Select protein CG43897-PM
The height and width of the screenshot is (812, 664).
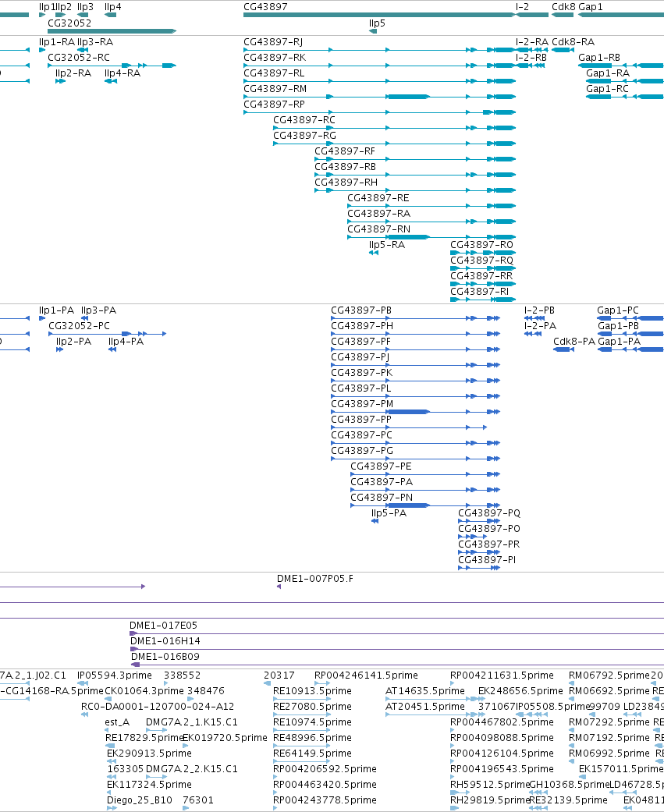[362, 403]
